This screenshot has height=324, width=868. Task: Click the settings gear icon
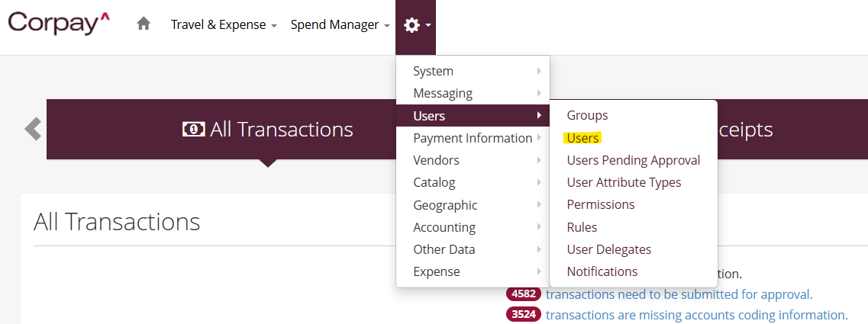click(412, 25)
